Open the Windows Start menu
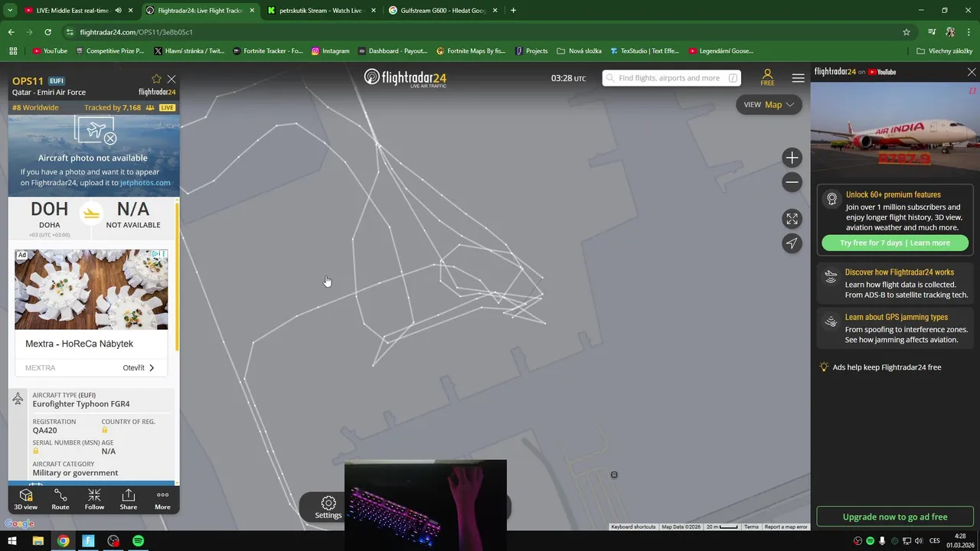 tap(12, 541)
